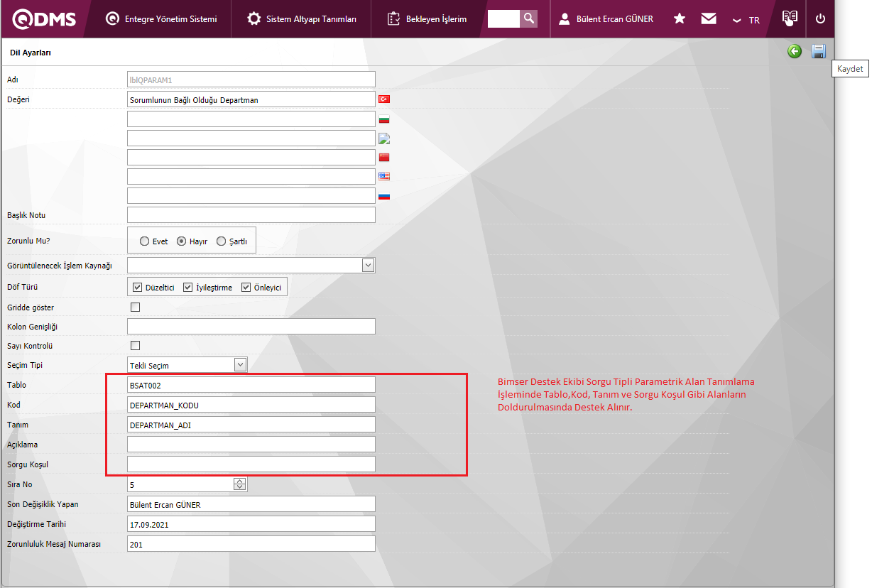
Task: Click the Kod field DEPARTMAN_KODU
Action: coord(251,405)
